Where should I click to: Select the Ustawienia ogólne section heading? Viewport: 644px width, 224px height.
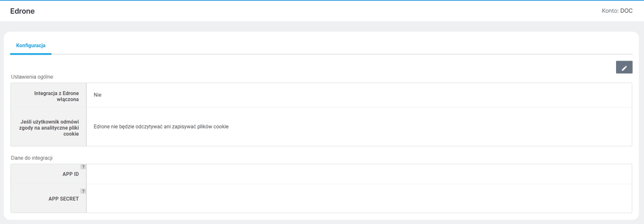click(x=32, y=77)
